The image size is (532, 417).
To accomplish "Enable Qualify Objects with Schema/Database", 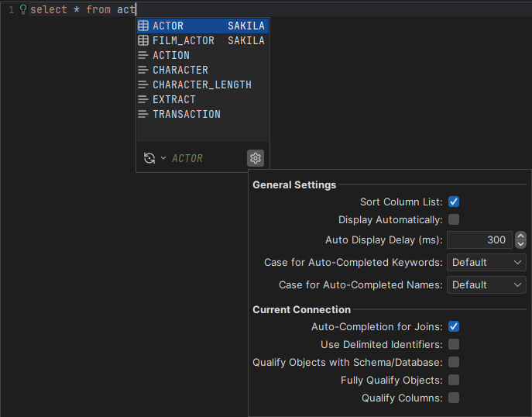I will [454, 362].
